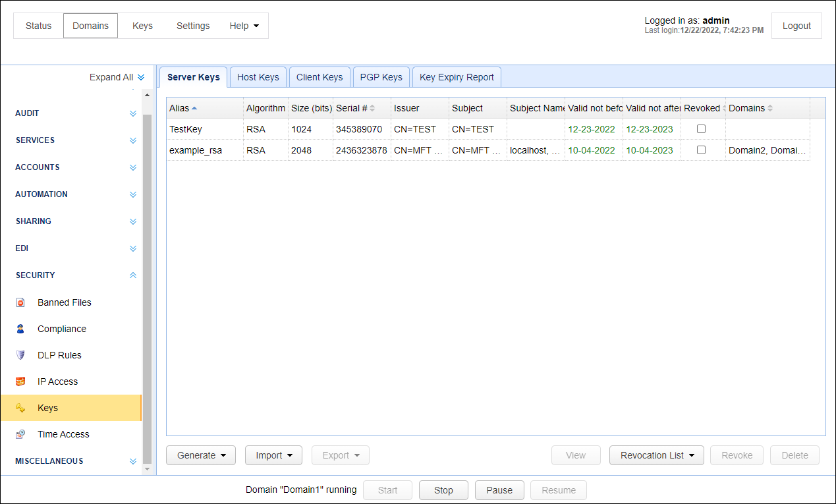
Task: Expand the EDI section
Action: pyautogui.click(x=133, y=248)
